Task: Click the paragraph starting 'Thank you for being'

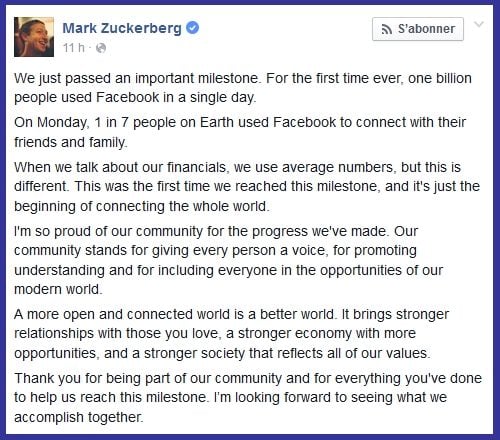Action: (248, 398)
